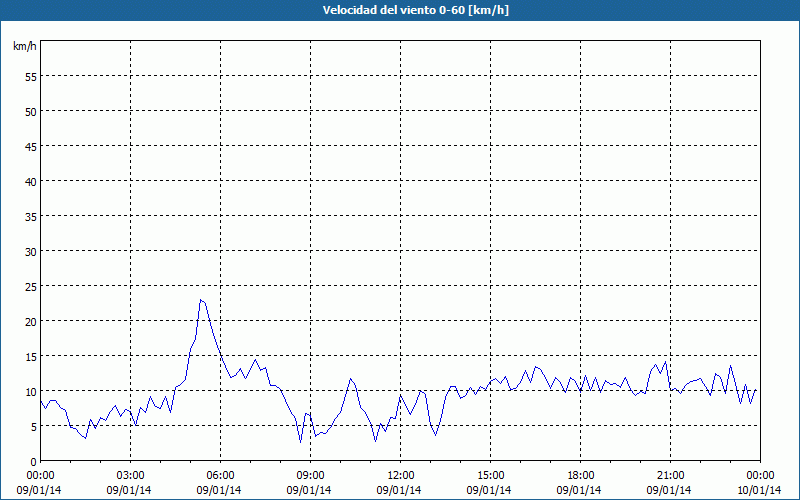Click the '10' y-axis label
The image size is (800, 500).
point(31,392)
